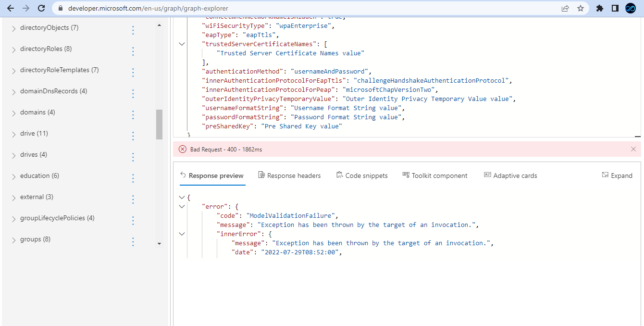Expand directoryRoleTemplates (7) node

tap(13, 71)
